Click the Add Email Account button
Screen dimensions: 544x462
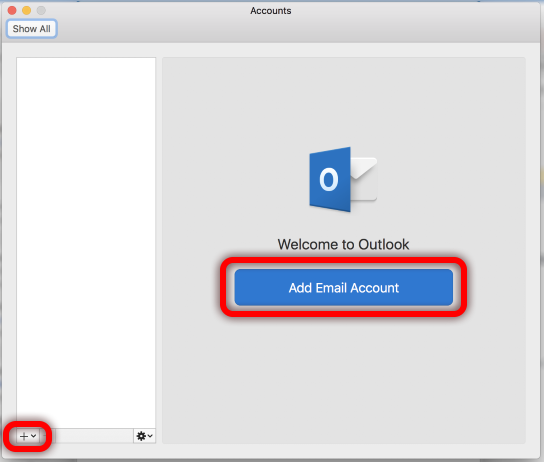click(343, 288)
